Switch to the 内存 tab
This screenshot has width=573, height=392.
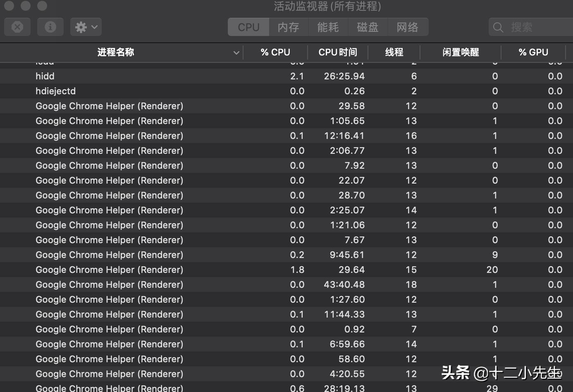pos(289,27)
